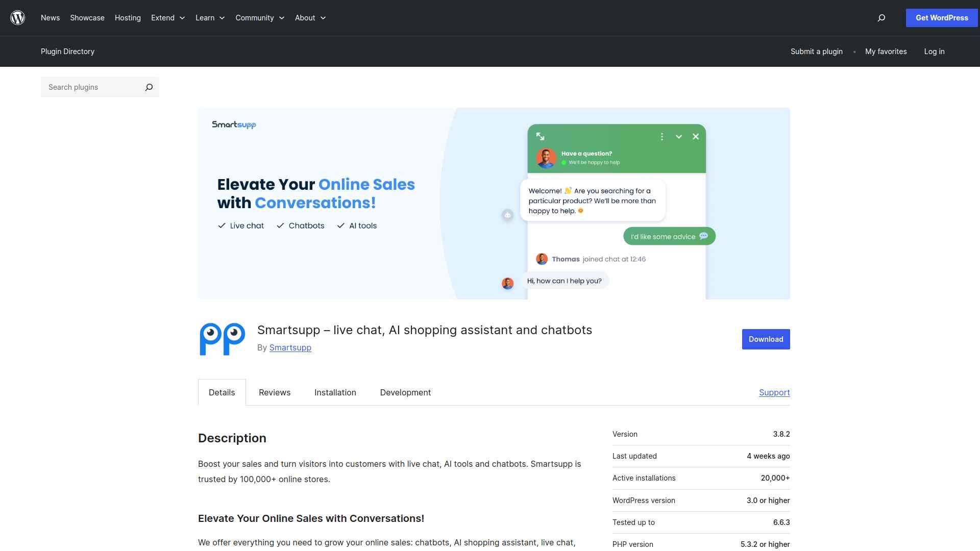Click the Description heading
The height and width of the screenshot is (551, 980).
[232, 438]
